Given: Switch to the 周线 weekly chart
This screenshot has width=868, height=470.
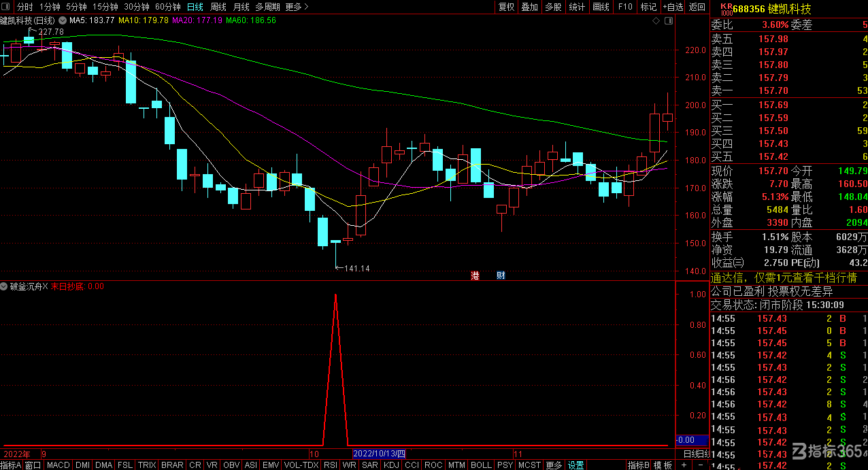Looking at the screenshot, I should 218,7.
